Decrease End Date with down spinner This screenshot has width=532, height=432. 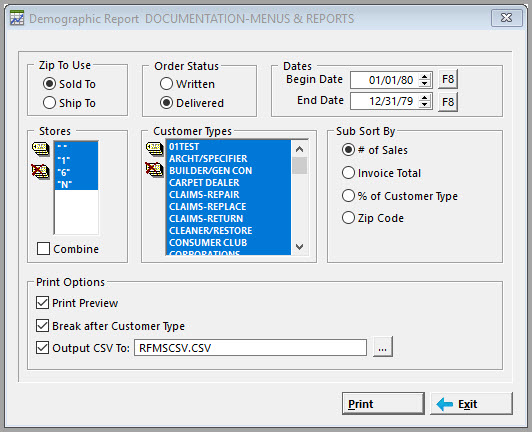point(424,105)
